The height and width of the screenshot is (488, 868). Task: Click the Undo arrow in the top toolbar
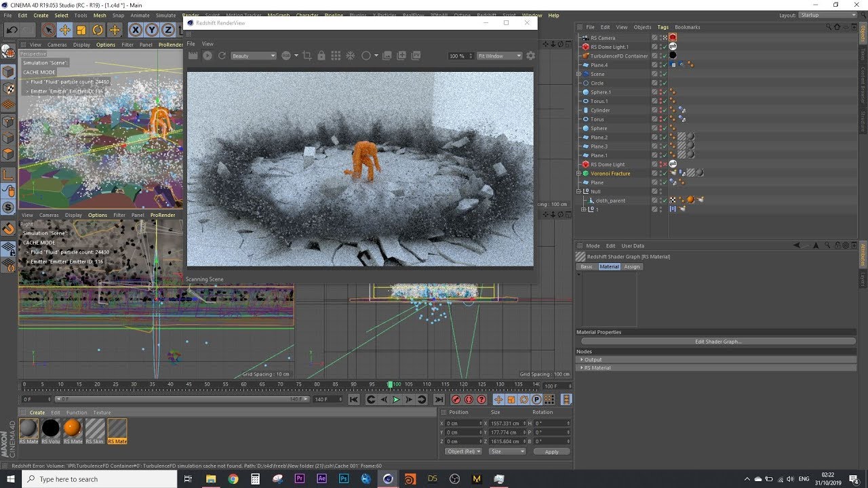point(12,30)
